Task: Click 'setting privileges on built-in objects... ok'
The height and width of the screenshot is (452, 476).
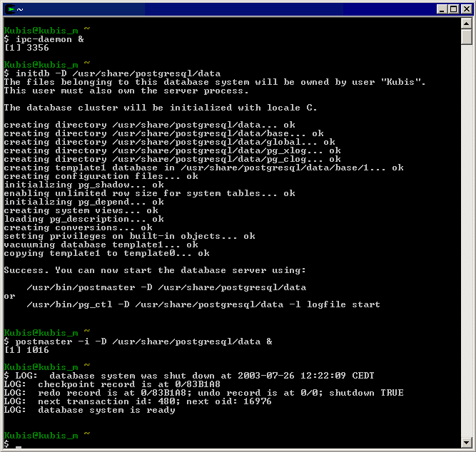Action: (130, 236)
